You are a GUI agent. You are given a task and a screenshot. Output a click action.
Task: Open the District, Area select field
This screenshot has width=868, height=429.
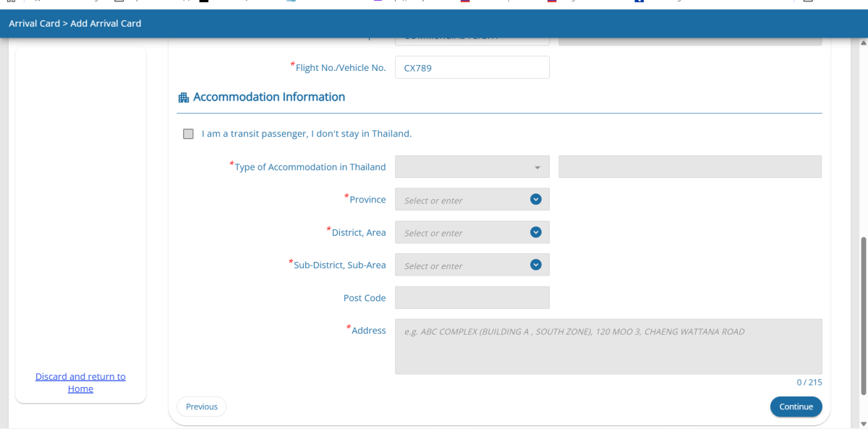(463, 232)
